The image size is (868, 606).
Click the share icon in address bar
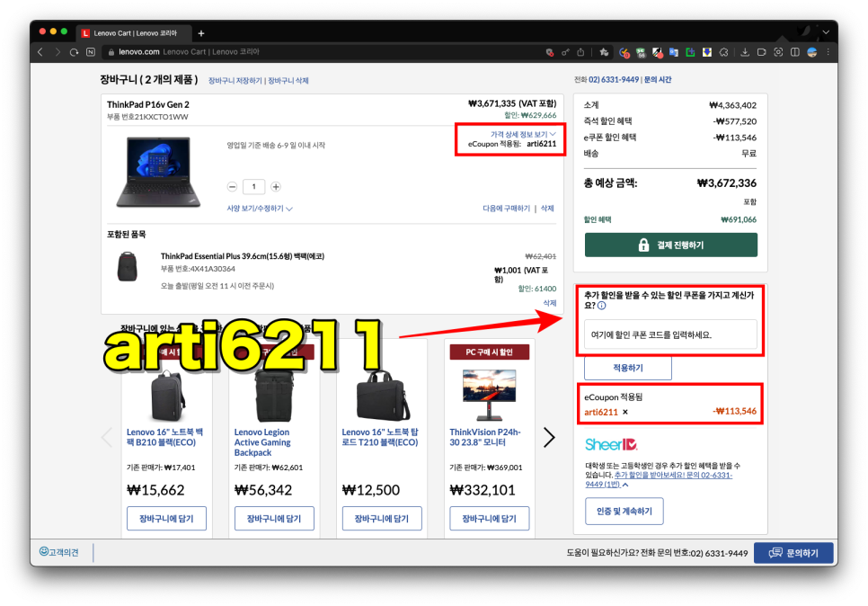(x=580, y=52)
